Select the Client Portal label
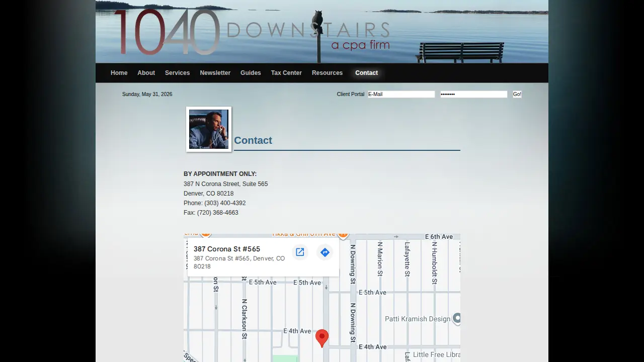The height and width of the screenshot is (362, 644). (x=351, y=94)
